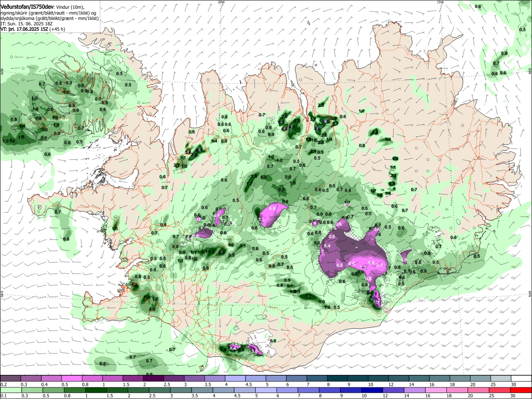Pick the light grey 25 snow scale swatch
This screenshot has width=532, height=399.
[x=501, y=379]
